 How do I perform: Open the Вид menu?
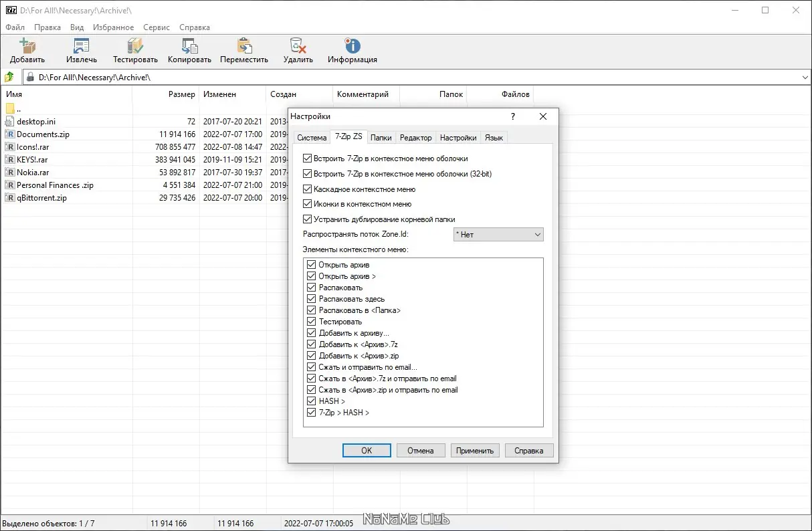[x=77, y=27]
